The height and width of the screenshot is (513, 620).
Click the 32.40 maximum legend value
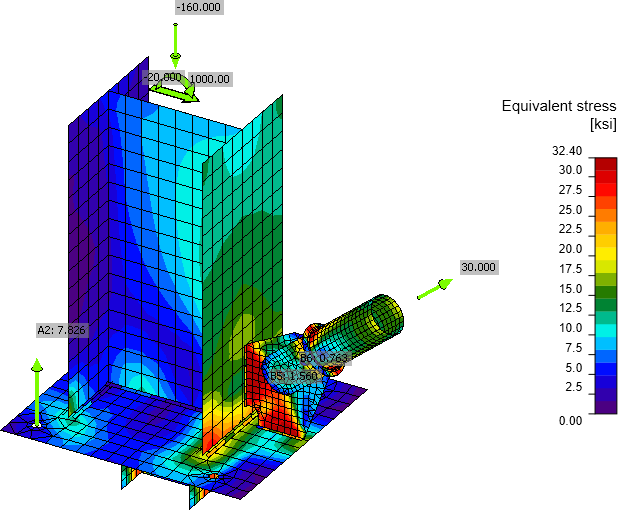567,151
